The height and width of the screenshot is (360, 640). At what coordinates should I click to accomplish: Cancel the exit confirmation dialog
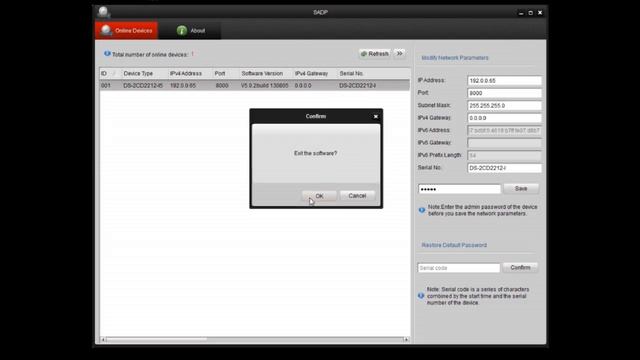[x=357, y=196]
